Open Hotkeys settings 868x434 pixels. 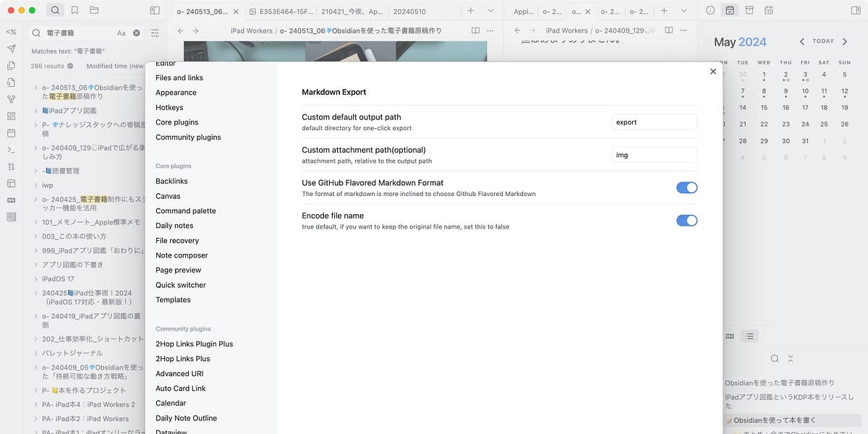pyautogui.click(x=169, y=107)
